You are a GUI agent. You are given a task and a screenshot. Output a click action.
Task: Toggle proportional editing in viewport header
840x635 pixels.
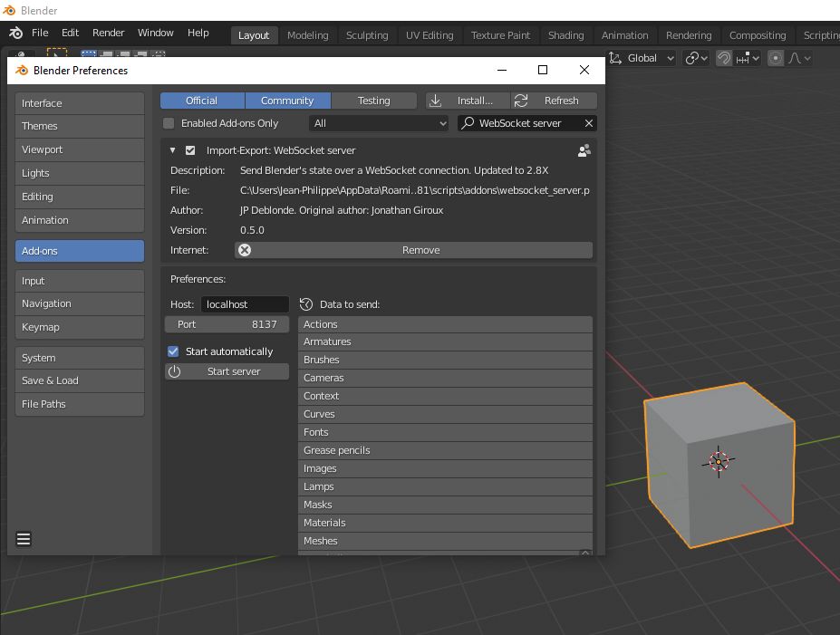(775, 58)
